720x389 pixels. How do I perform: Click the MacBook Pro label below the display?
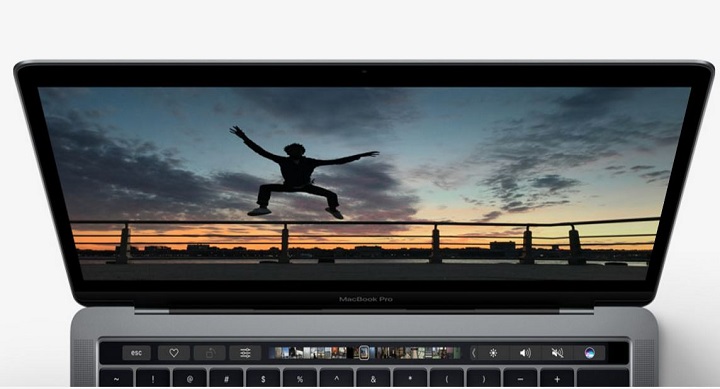click(366, 299)
